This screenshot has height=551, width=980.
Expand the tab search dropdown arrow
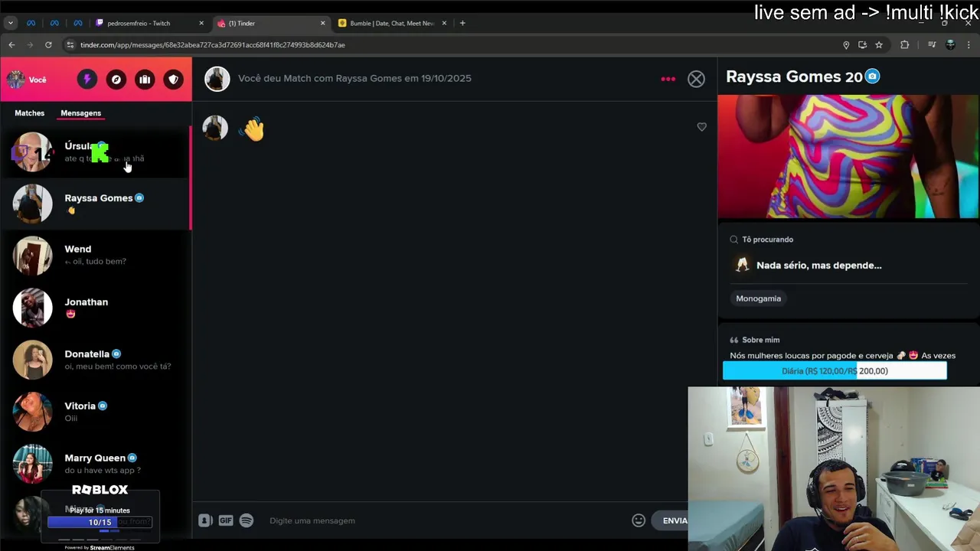[x=11, y=23]
